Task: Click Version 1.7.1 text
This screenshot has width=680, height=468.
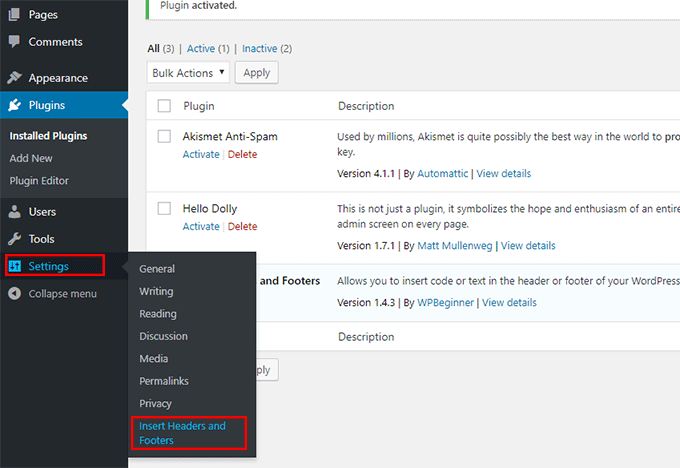Action: (366, 245)
